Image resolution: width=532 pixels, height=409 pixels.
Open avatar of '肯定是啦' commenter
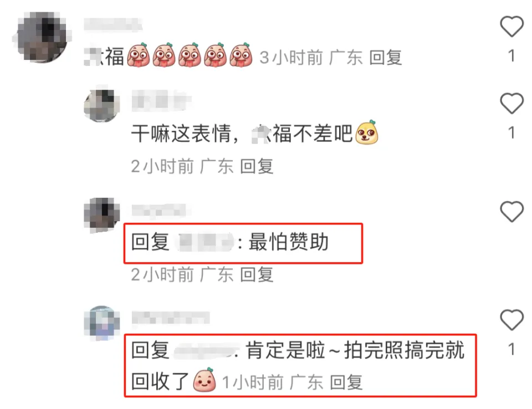[x=102, y=323]
